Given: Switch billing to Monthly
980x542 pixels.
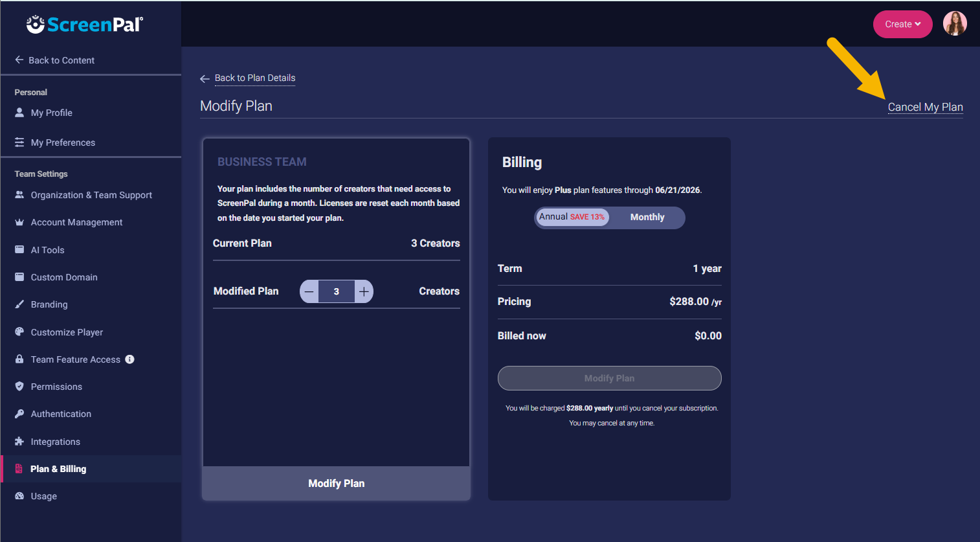Looking at the screenshot, I should 647,218.
